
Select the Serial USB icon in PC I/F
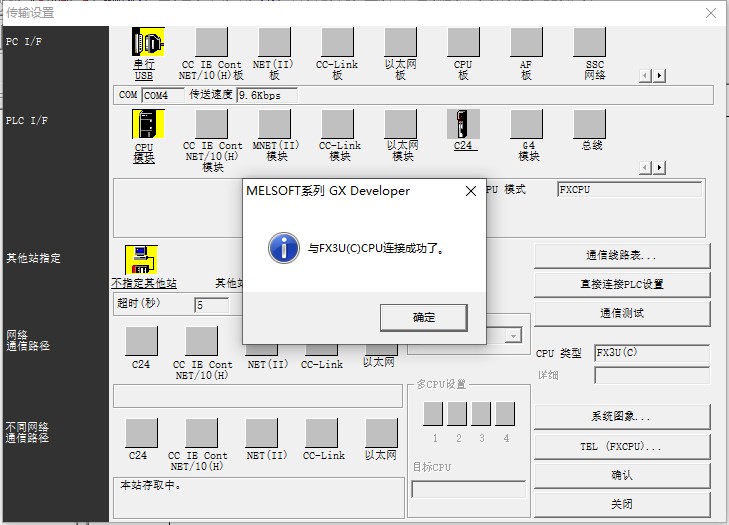coord(148,42)
